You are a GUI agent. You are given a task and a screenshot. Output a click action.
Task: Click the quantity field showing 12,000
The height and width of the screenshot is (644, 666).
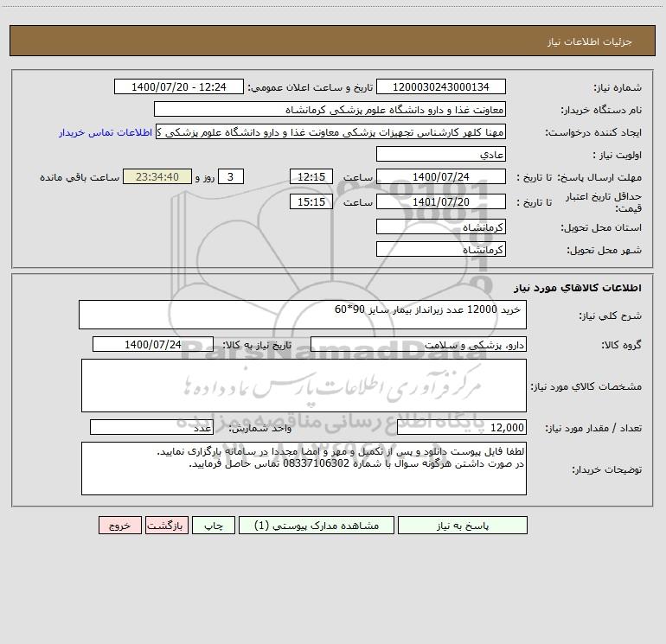point(462,427)
